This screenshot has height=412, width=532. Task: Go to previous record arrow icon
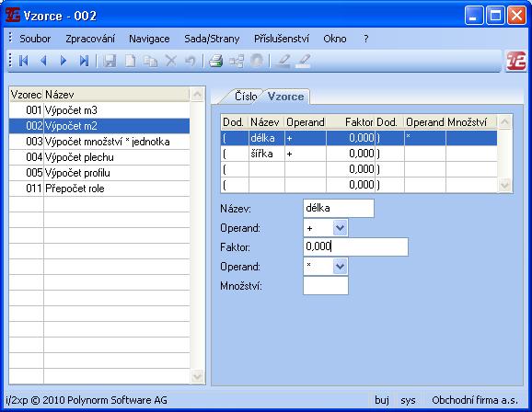(x=43, y=61)
